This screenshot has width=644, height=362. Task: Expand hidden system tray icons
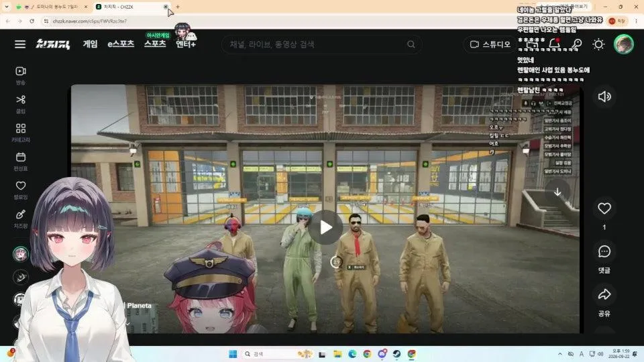click(559, 354)
